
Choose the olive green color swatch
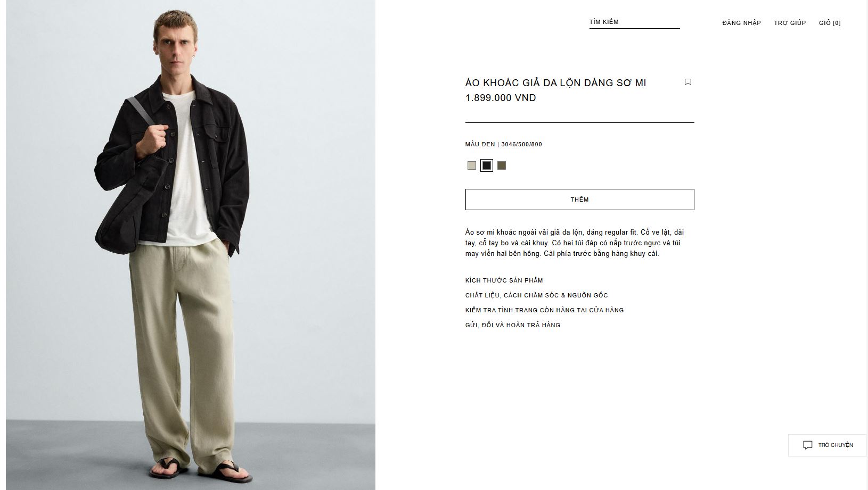[502, 165]
